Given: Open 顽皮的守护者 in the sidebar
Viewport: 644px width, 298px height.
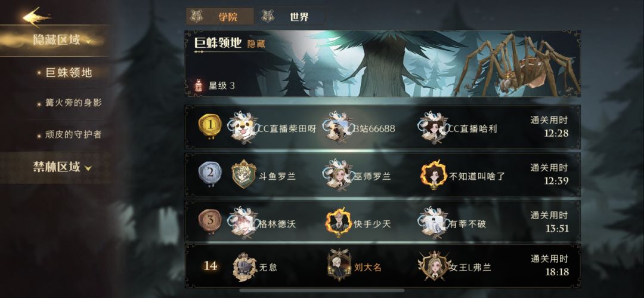Looking at the screenshot, I should point(69,134).
